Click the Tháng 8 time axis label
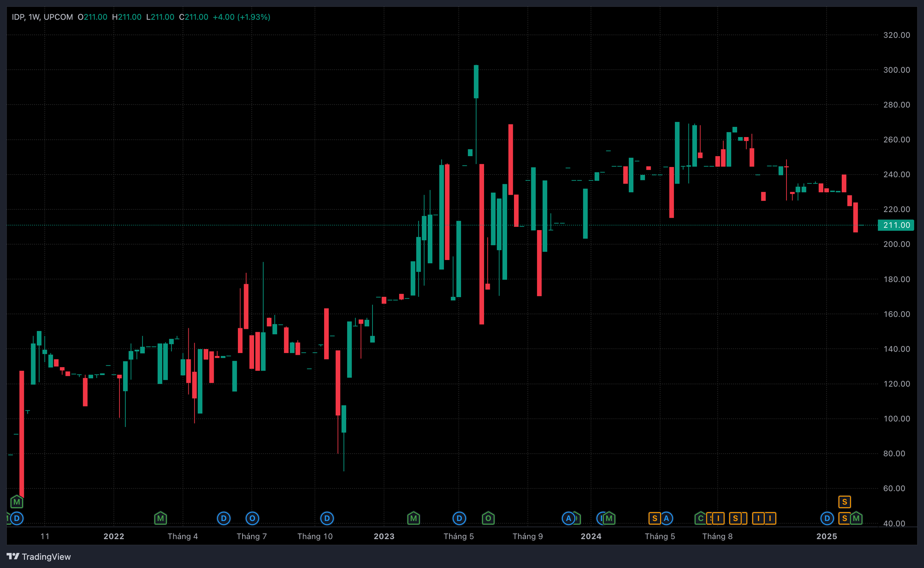Image resolution: width=924 pixels, height=568 pixels. (x=718, y=536)
